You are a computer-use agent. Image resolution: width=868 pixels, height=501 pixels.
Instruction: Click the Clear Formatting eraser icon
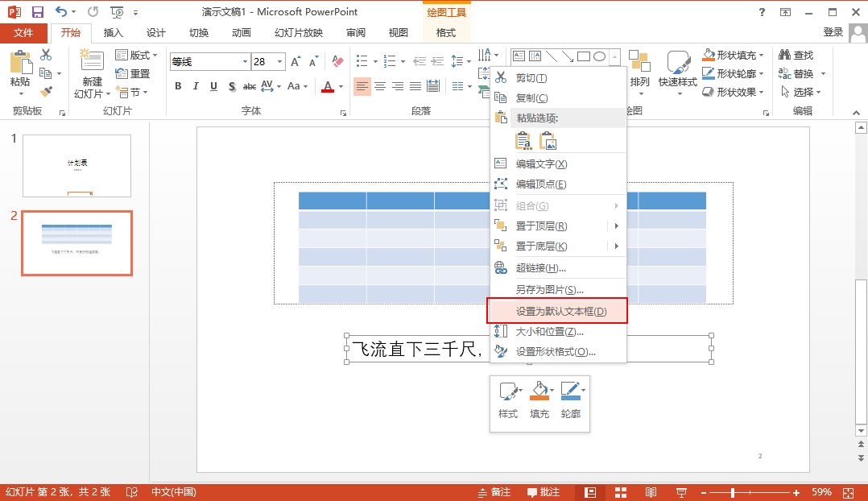[x=337, y=62]
